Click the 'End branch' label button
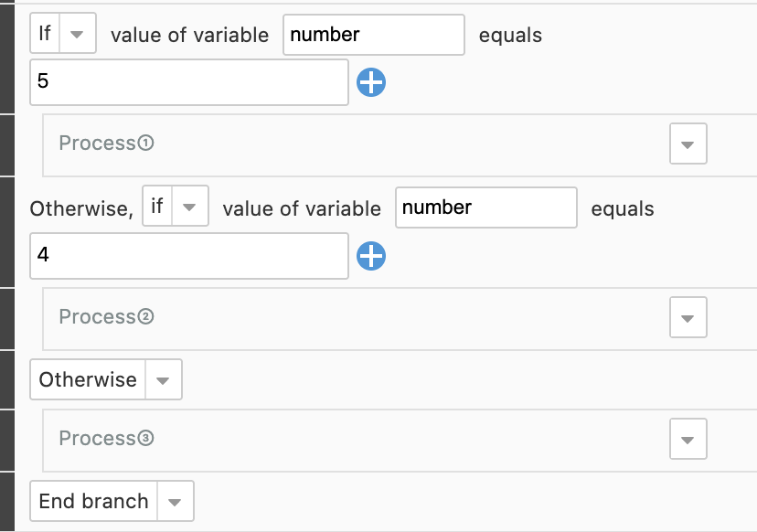 coord(93,501)
